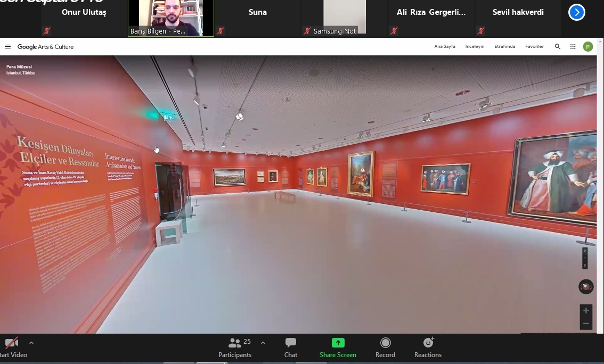Click the Intersecting Worlds English wall title
This screenshot has height=364, width=604.
click(x=123, y=162)
